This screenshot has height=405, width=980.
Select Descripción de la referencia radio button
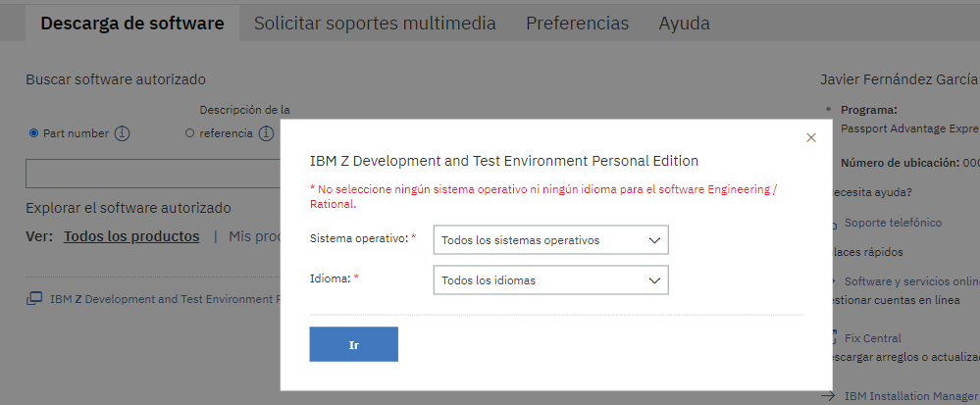(190, 133)
